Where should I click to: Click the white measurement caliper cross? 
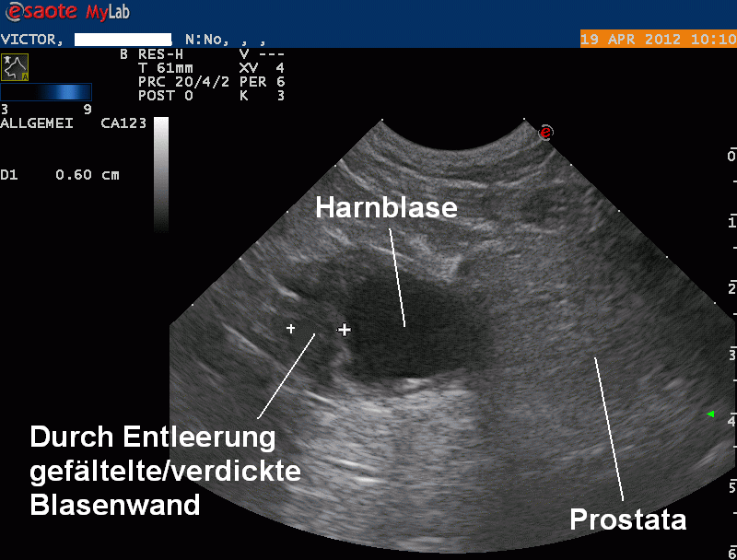[x=345, y=329]
